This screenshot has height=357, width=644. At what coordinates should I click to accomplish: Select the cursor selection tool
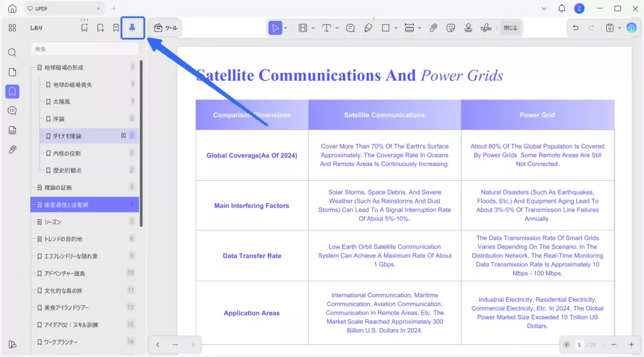(x=275, y=28)
